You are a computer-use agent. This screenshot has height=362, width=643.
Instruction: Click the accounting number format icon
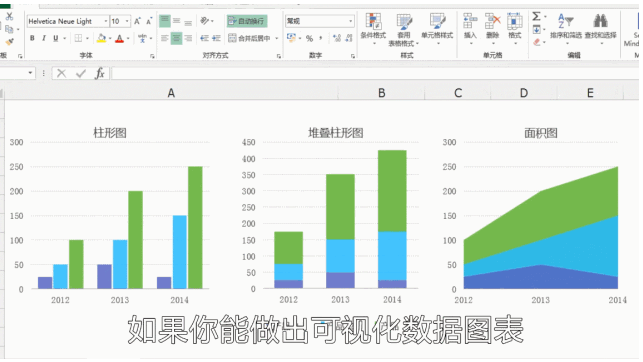(291, 38)
